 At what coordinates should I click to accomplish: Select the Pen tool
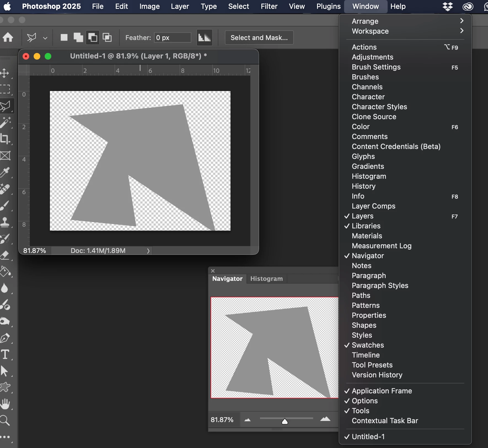tap(5, 338)
